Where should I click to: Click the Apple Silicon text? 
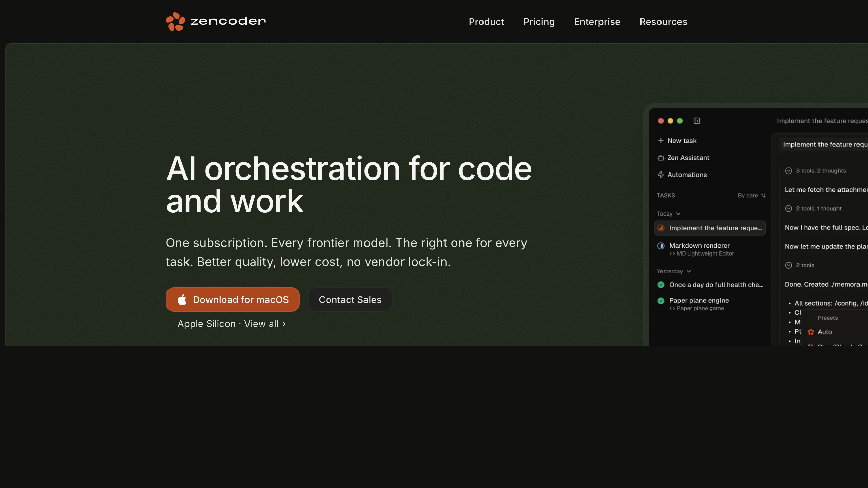point(206,324)
